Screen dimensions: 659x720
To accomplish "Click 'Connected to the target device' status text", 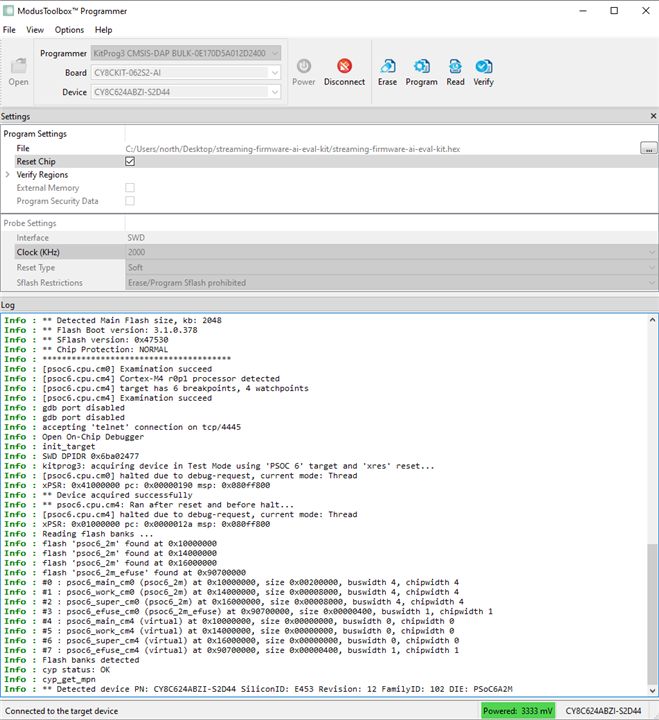I will 62,711.
